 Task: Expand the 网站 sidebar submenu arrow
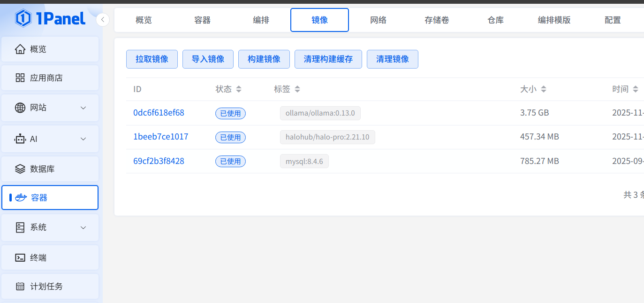coord(83,108)
